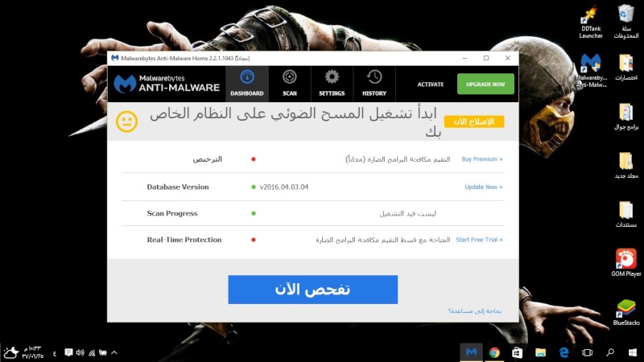This screenshot has width=644, height=362.
Task: View the History tab
Action: (x=374, y=84)
